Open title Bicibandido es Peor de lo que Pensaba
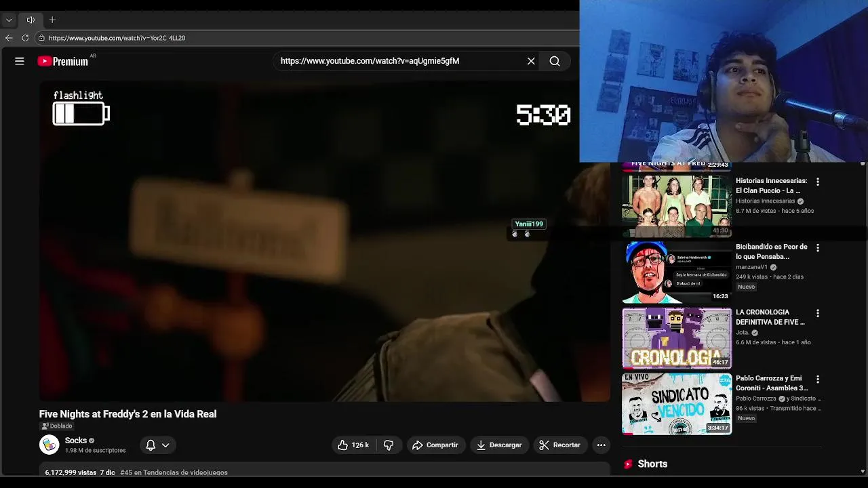The image size is (868, 488). click(771, 251)
